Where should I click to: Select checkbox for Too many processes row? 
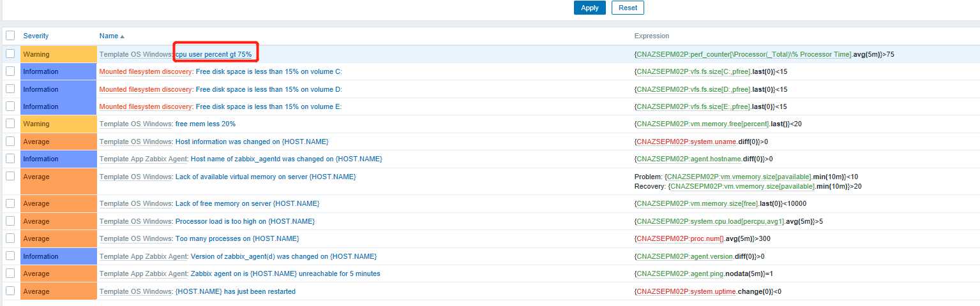10,238
